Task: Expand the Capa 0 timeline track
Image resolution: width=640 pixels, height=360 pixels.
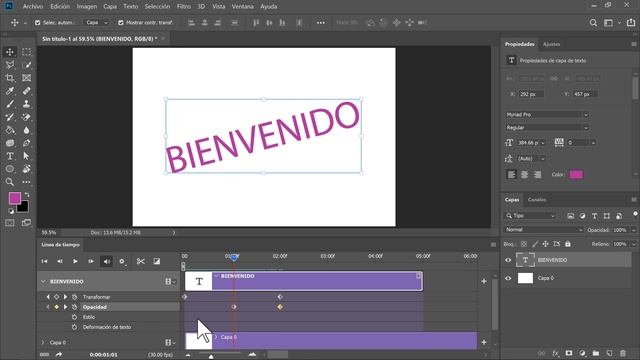Action: tap(43, 342)
